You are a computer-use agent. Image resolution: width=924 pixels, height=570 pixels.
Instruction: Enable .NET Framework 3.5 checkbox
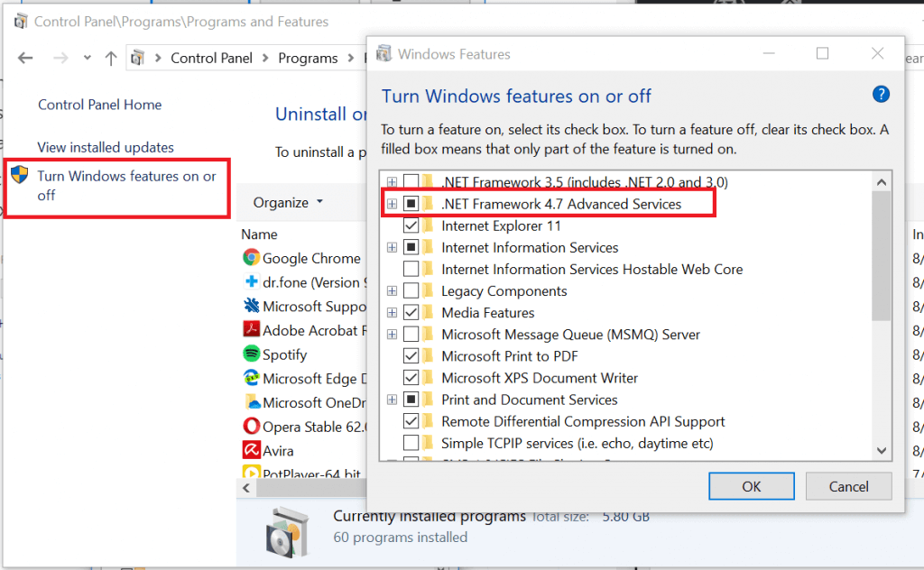coord(411,182)
